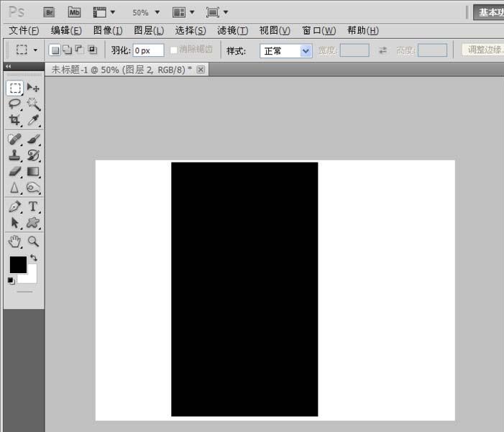Choose the Zoom magnifier tool
This screenshot has width=504, height=432.
pos(33,242)
